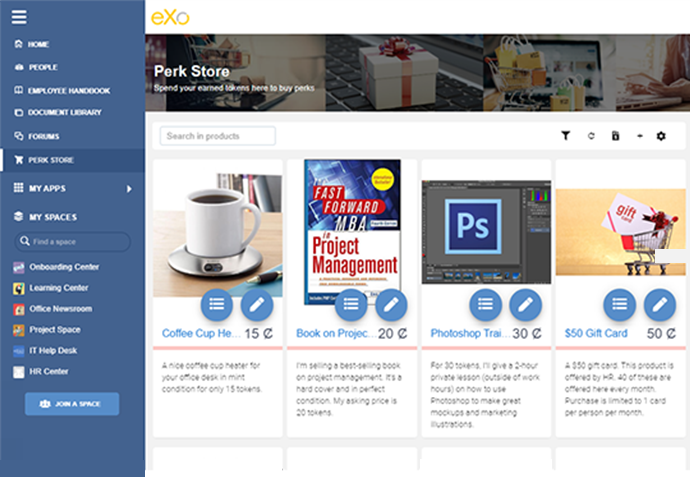The image size is (690, 477).
Task: Open orders list for Book on Project
Action: pyautogui.click(x=351, y=305)
